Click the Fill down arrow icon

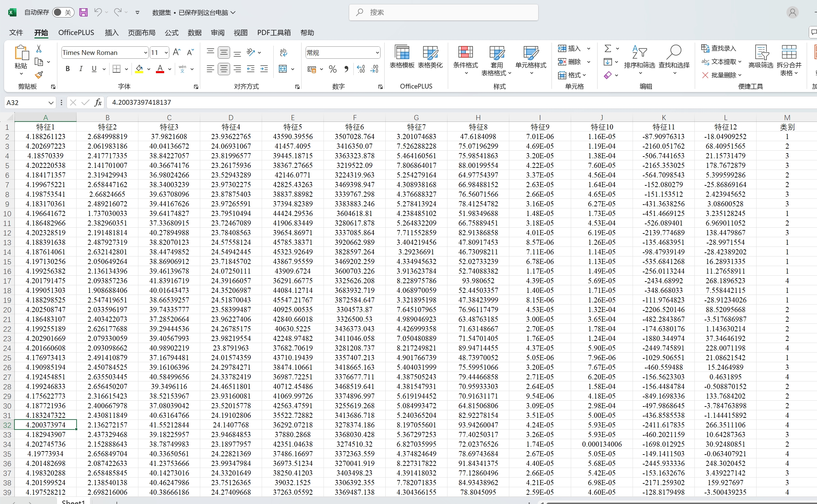point(608,62)
